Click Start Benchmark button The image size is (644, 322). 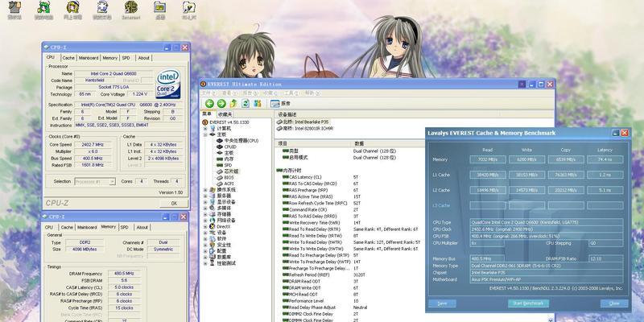pos(528,303)
